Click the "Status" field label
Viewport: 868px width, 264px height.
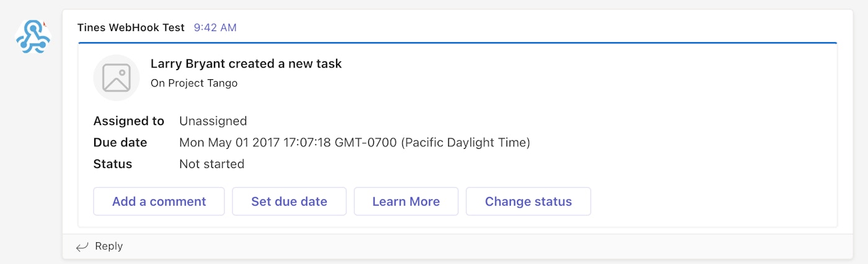click(113, 164)
